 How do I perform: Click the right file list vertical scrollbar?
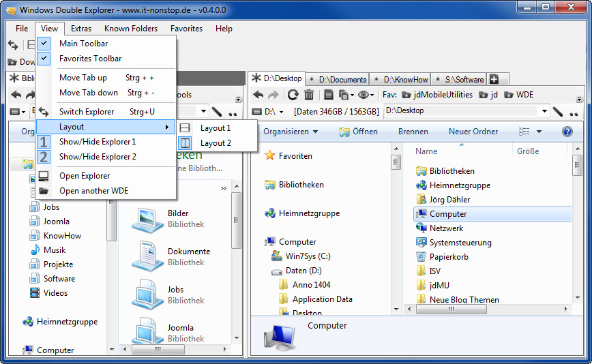[x=576, y=225]
